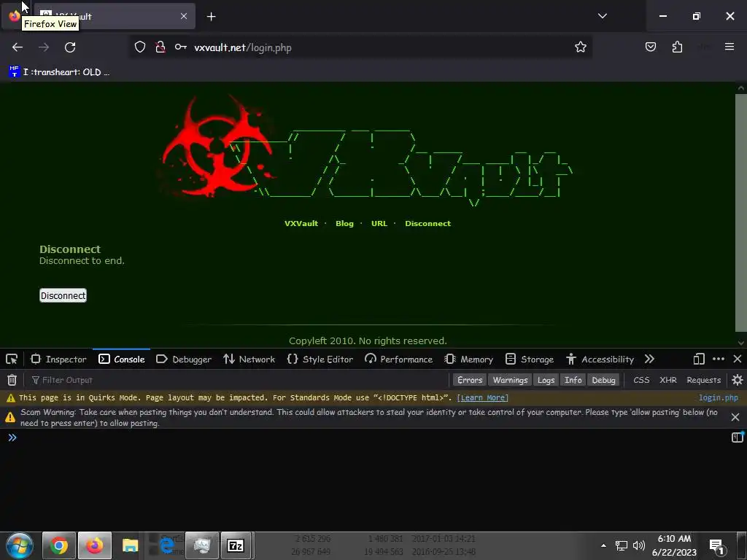Screen dimensions: 747x560
Task: Open the URL nav link
Action: (379, 223)
